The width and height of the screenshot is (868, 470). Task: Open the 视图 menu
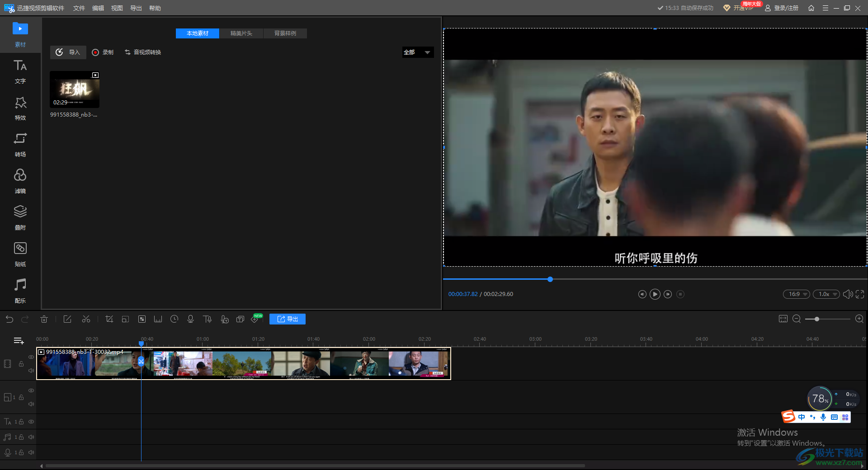(x=117, y=8)
